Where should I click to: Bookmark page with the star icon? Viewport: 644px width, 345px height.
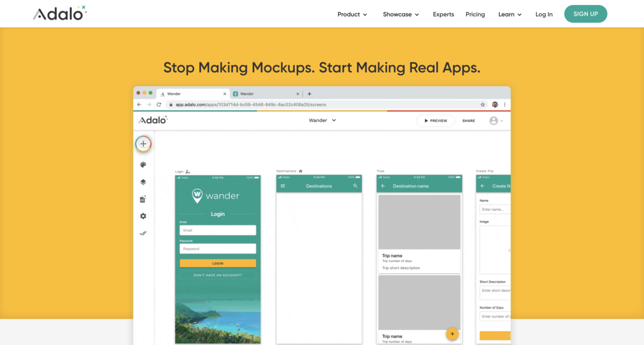(x=482, y=105)
